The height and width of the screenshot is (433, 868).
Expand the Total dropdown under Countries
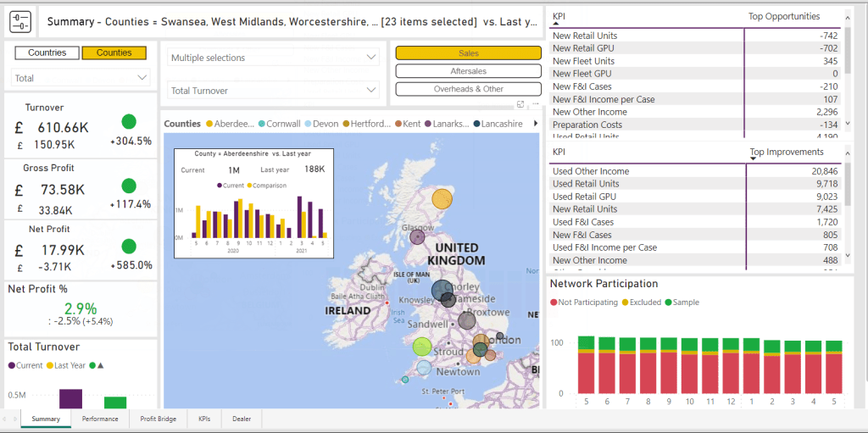click(x=81, y=78)
